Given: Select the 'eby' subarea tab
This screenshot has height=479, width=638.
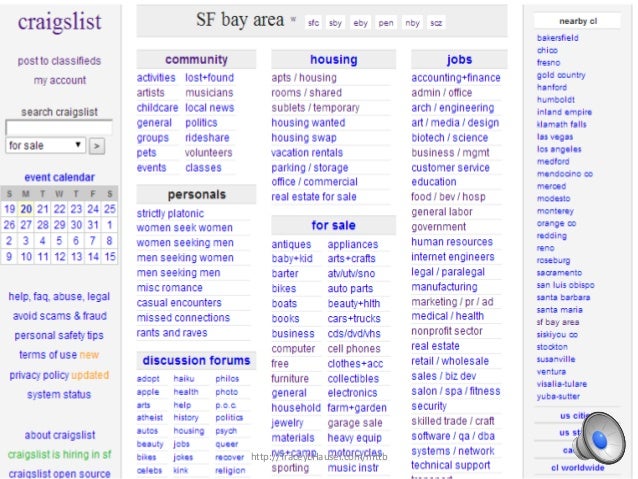Looking at the screenshot, I should pyautogui.click(x=361, y=23).
